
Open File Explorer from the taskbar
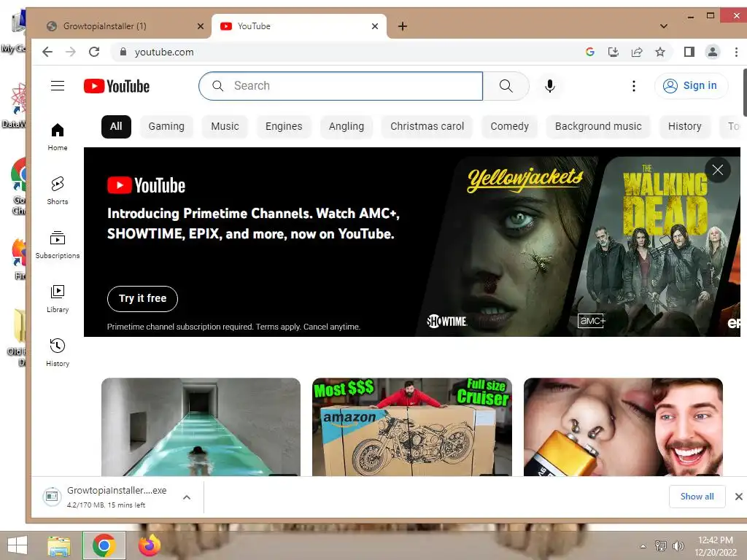click(59, 545)
